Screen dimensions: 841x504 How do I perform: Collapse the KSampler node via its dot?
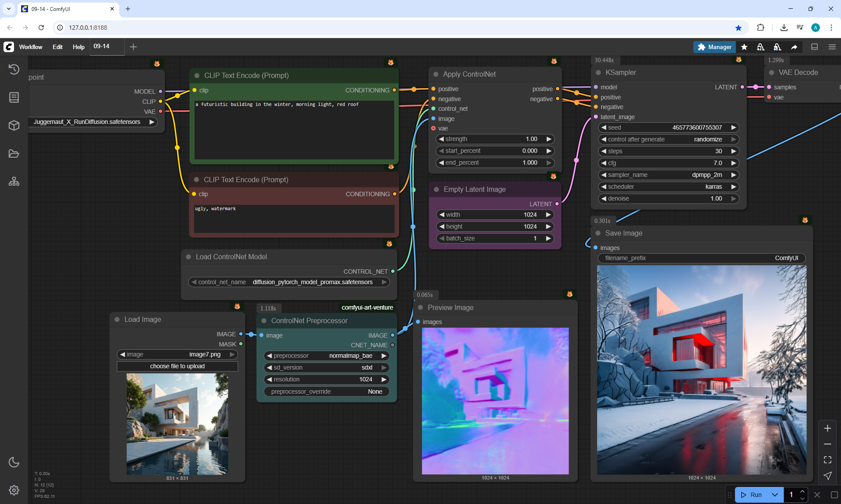[598, 73]
